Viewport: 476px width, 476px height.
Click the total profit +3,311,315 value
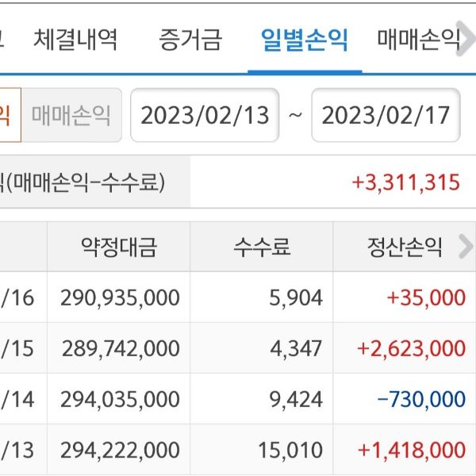click(405, 182)
